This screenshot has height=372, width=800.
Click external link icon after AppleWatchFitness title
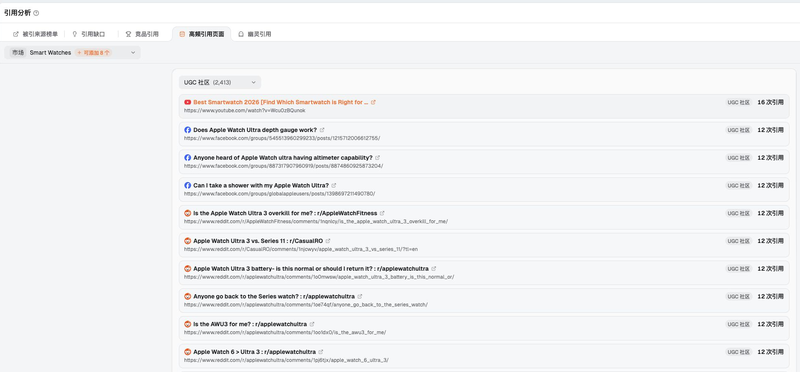tap(382, 213)
